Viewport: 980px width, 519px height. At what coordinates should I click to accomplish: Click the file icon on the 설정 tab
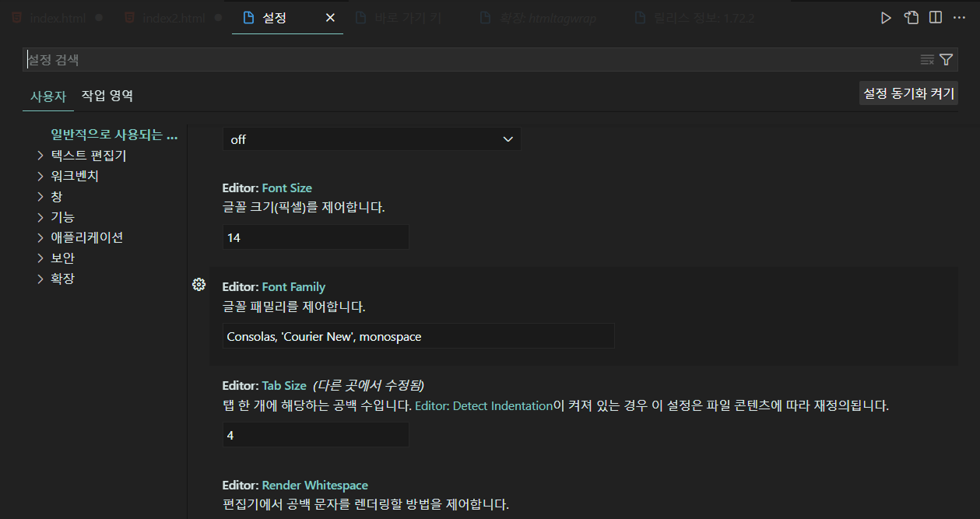tap(249, 18)
